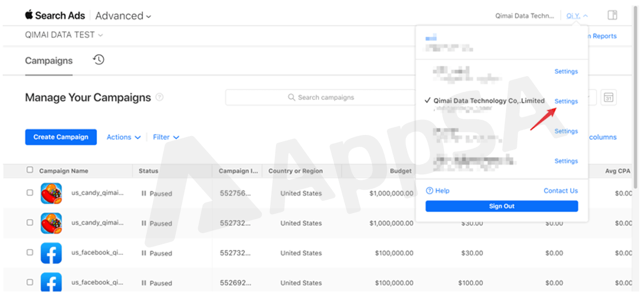644x292 pixels.
Task: Click the Help icon in account menu
Action: [430, 191]
